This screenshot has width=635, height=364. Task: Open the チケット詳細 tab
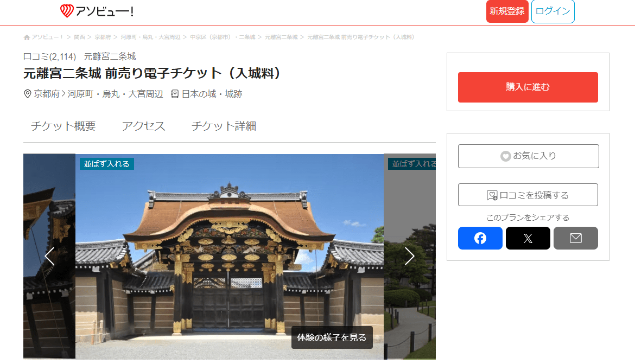click(223, 126)
